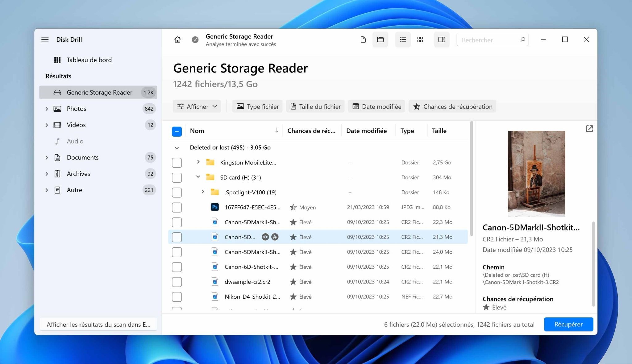Click the search magnifier icon
Screen dimensions: 632x364
(522, 39)
